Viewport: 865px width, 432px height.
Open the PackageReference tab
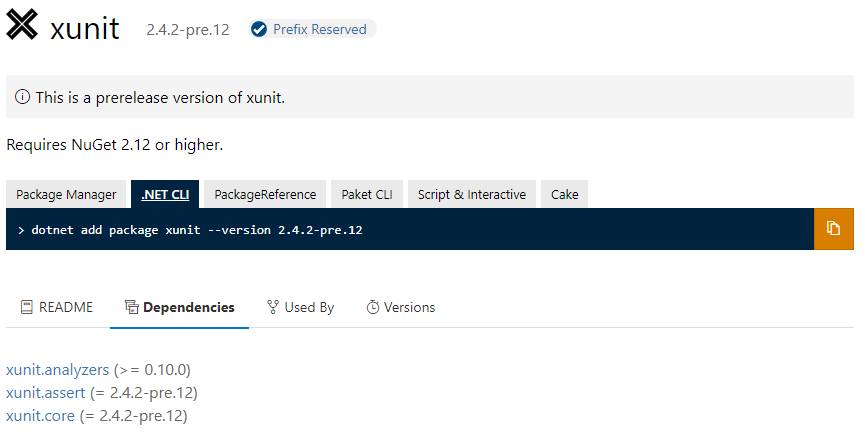click(x=265, y=194)
